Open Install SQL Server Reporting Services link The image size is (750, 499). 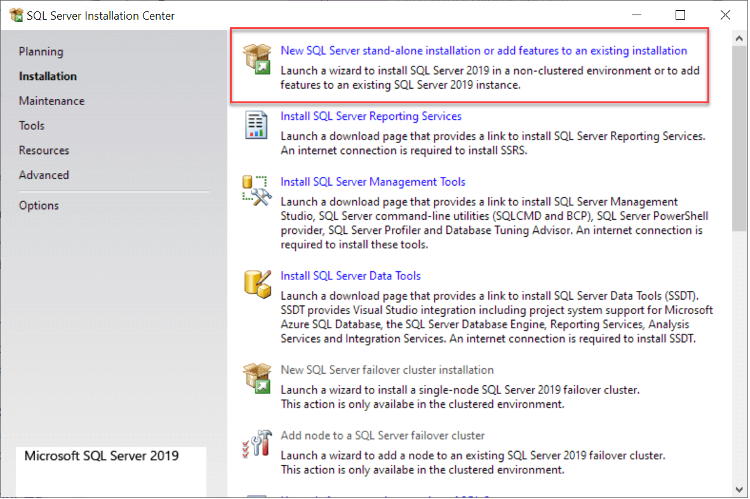point(371,116)
